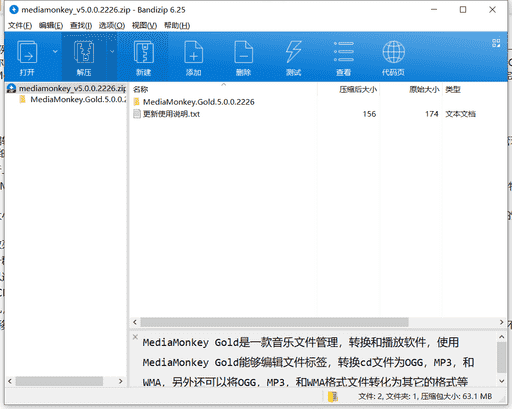Click comment panel scroll down arrow
Viewport: 512px width, 409px height.
[x=502, y=381]
